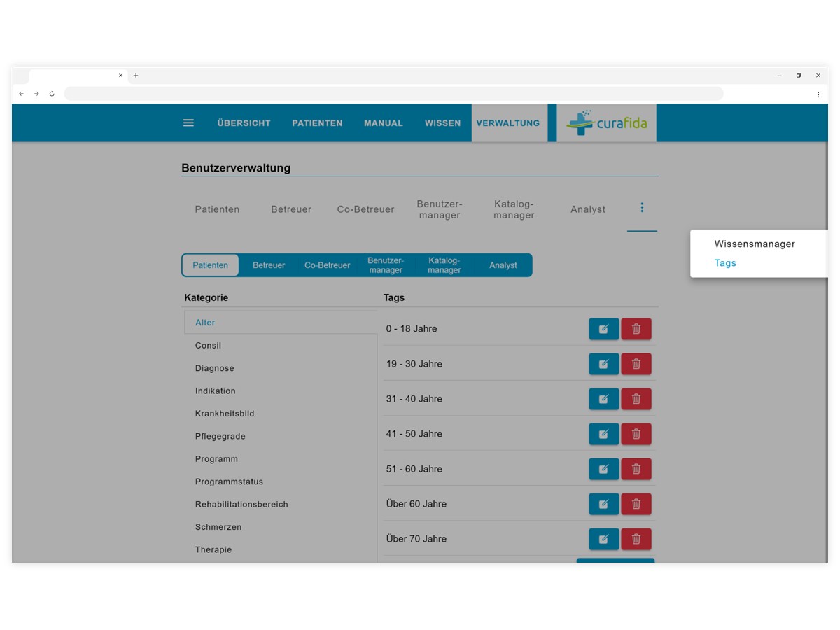Click the Über 70 Jahre tag text
Image resolution: width=840 pixels, height=630 pixels.
[416, 539]
